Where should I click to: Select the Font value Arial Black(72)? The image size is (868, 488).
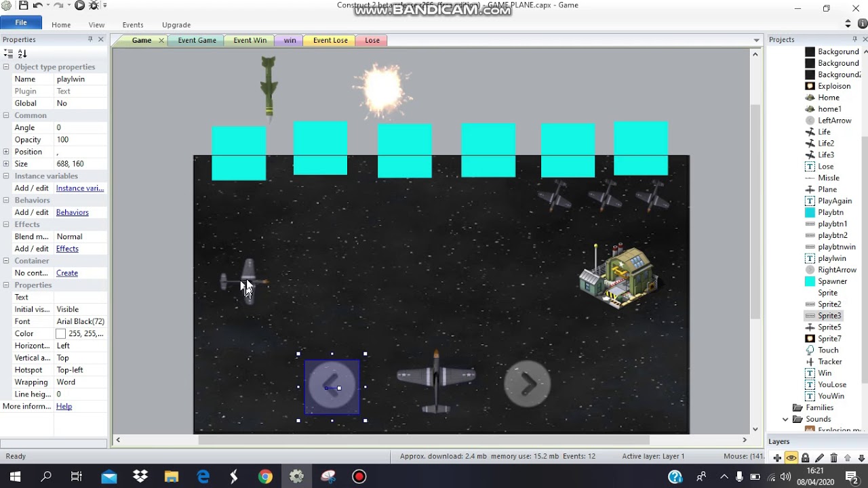(80, 321)
